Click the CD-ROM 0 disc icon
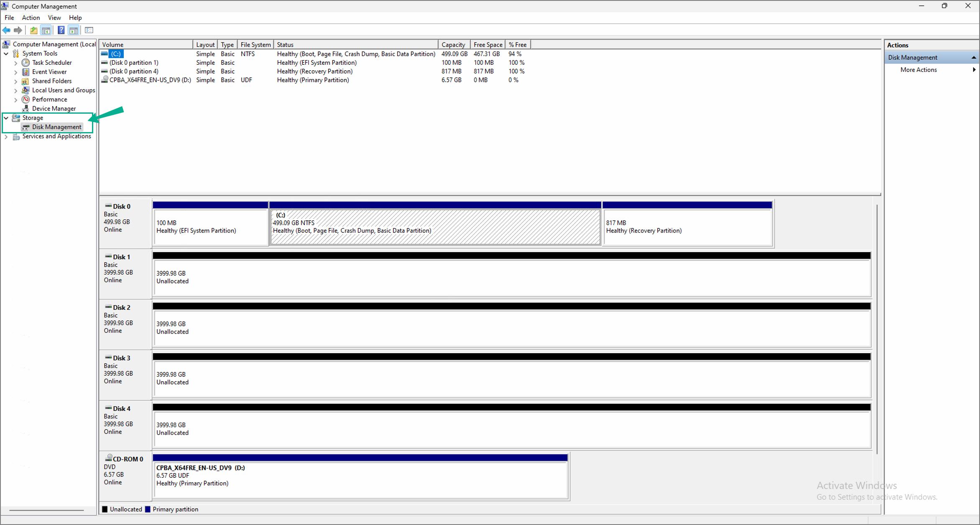 [108, 458]
